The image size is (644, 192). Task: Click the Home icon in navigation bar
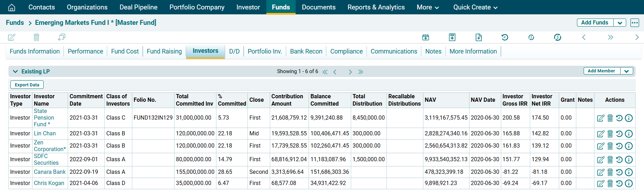12,7
